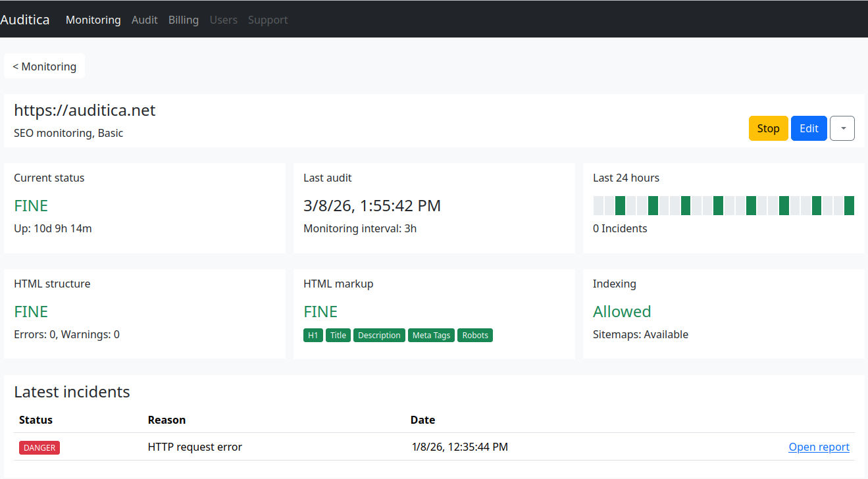Screen dimensions: 868x479
Task: Click the Auditica logo
Action: [x=25, y=19]
